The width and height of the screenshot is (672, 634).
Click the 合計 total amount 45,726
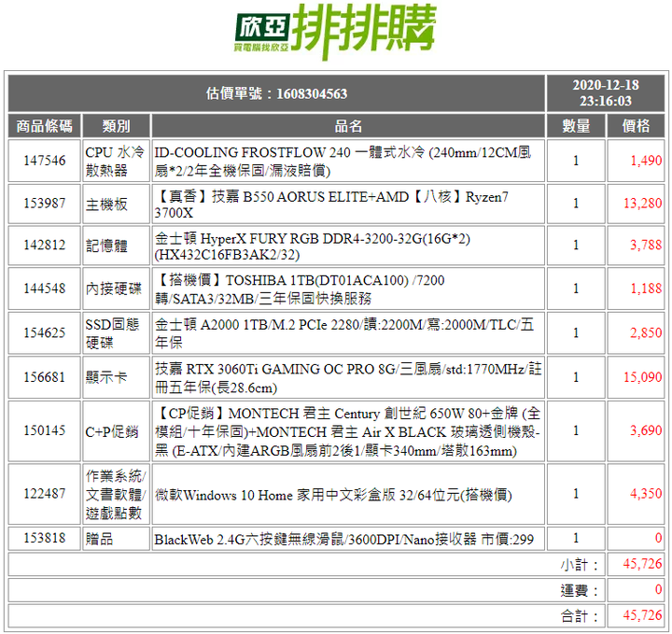642,615
